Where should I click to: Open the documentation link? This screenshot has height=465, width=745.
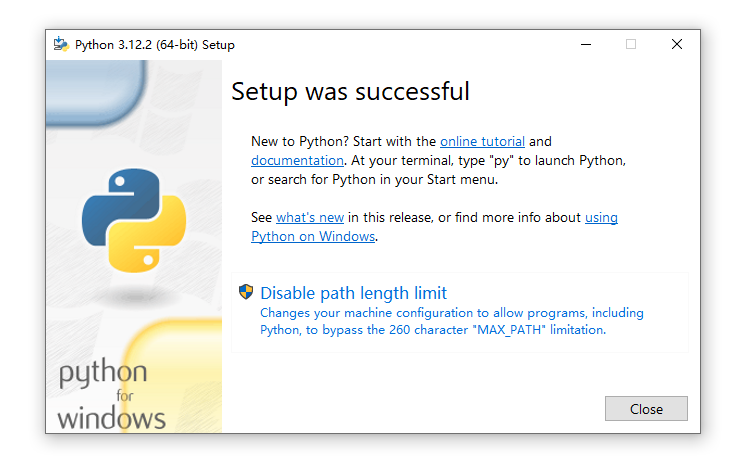[297, 160]
